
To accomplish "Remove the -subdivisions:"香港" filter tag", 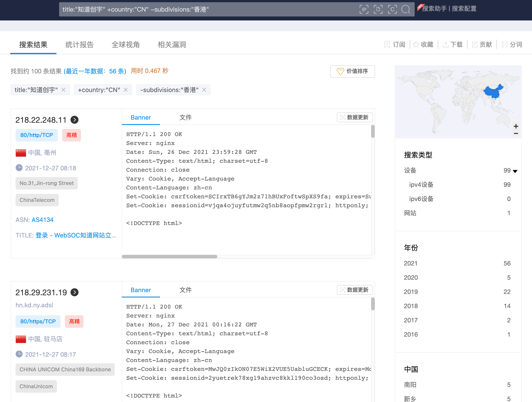I will [x=204, y=90].
